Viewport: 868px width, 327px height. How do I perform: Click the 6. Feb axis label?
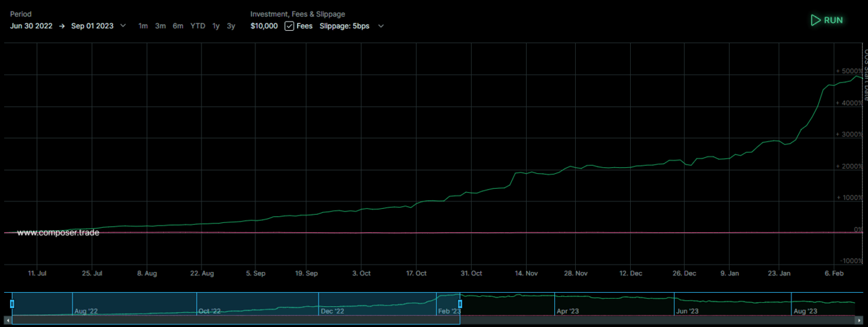tap(834, 274)
